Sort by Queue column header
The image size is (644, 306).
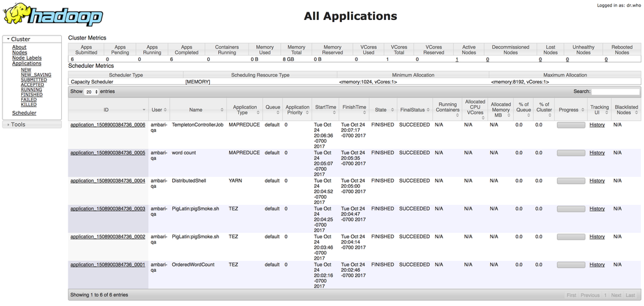(x=273, y=108)
